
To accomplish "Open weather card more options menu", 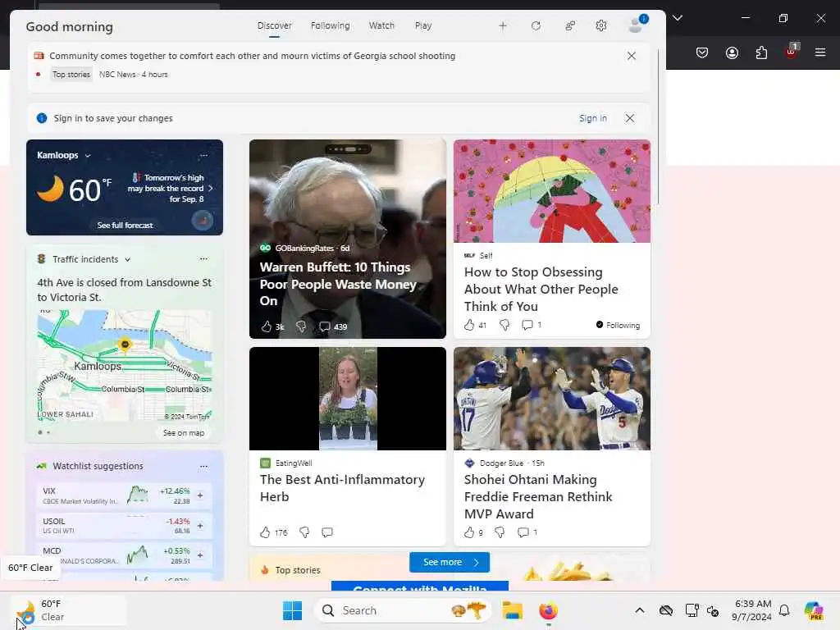I will pyautogui.click(x=203, y=155).
